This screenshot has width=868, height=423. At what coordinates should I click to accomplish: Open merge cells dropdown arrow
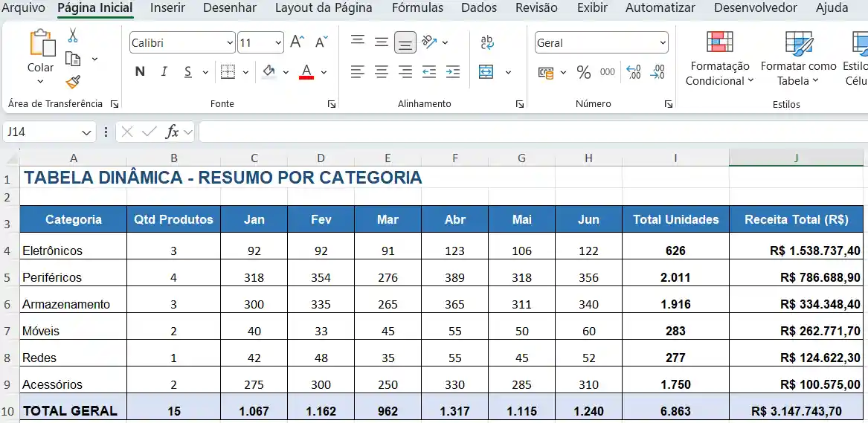[508, 72]
